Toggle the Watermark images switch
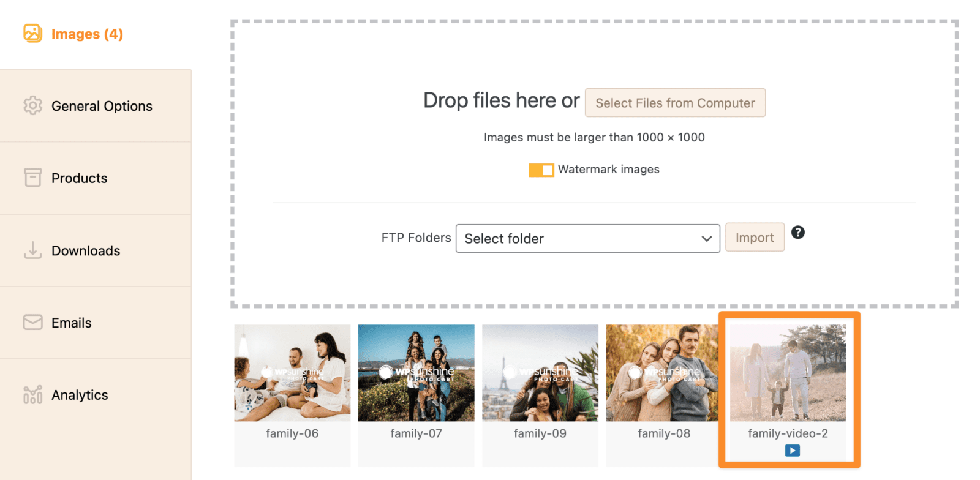Image resolution: width=980 pixels, height=480 pixels. pos(541,170)
